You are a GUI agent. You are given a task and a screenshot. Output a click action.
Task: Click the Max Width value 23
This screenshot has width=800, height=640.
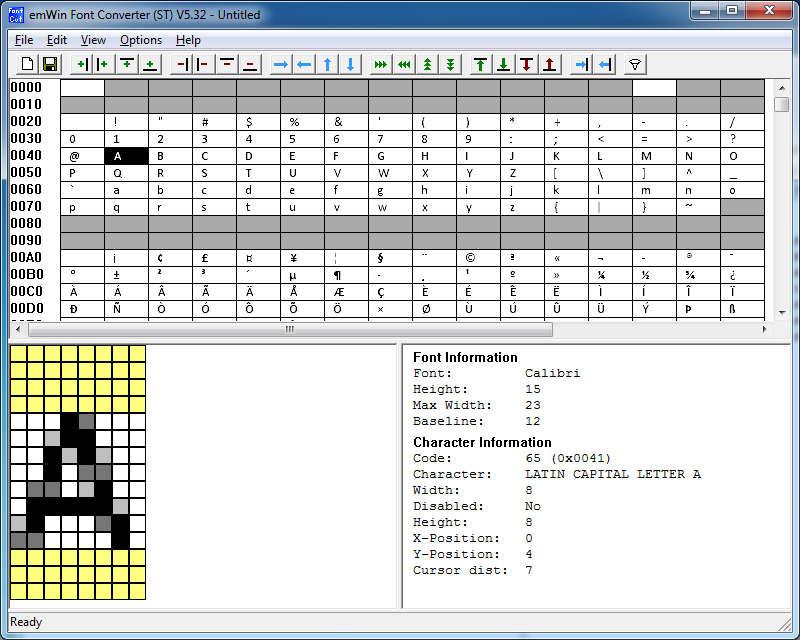pyautogui.click(x=533, y=405)
